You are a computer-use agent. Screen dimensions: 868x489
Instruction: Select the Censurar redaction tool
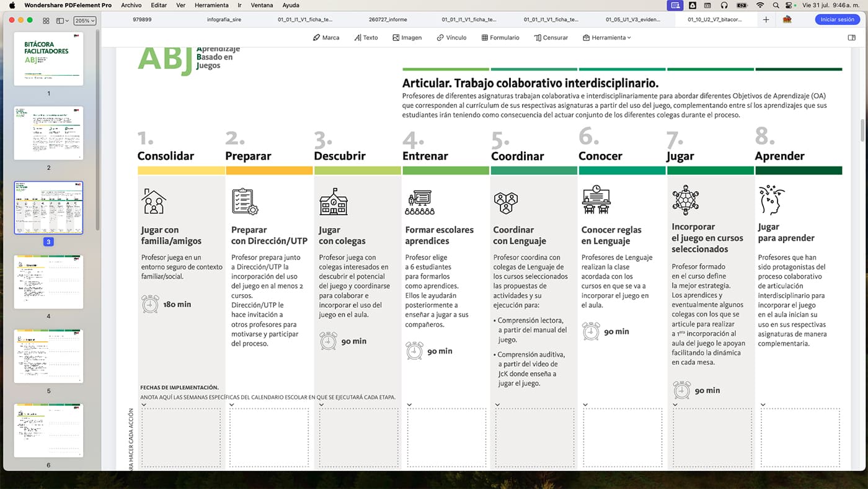(551, 37)
